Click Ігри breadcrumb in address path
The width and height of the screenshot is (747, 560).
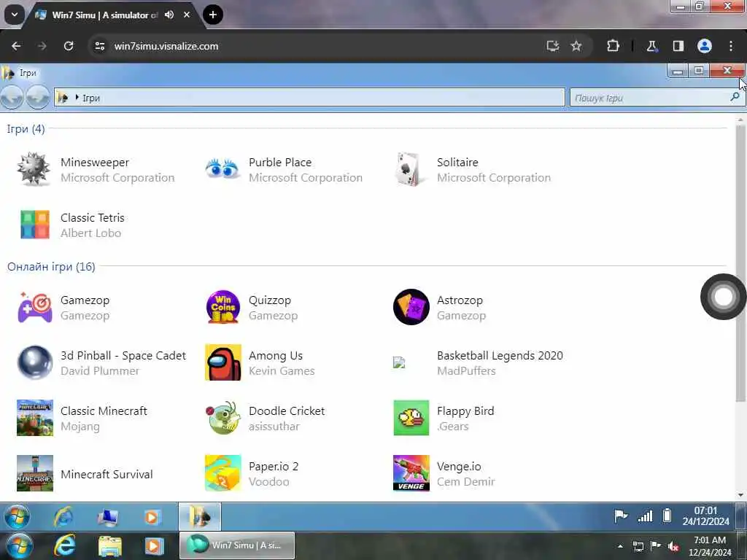pyautogui.click(x=91, y=98)
